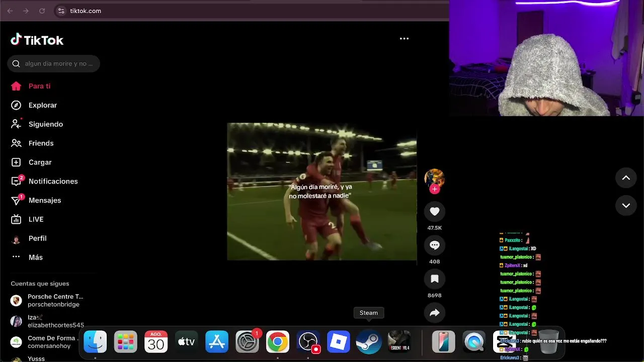This screenshot has width=644, height=362.
Task: Open Calendar showing 30 in the dock
Action: pyautogui.click(x=156, y=342)
